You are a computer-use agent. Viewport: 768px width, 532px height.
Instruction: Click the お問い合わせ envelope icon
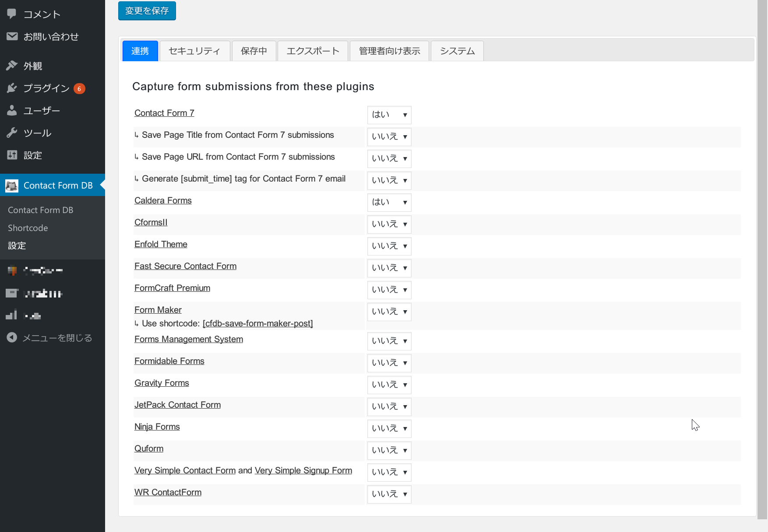click(12, 36)
